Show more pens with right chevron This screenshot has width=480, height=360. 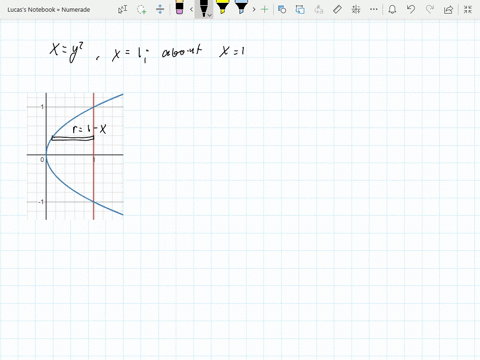254,9
